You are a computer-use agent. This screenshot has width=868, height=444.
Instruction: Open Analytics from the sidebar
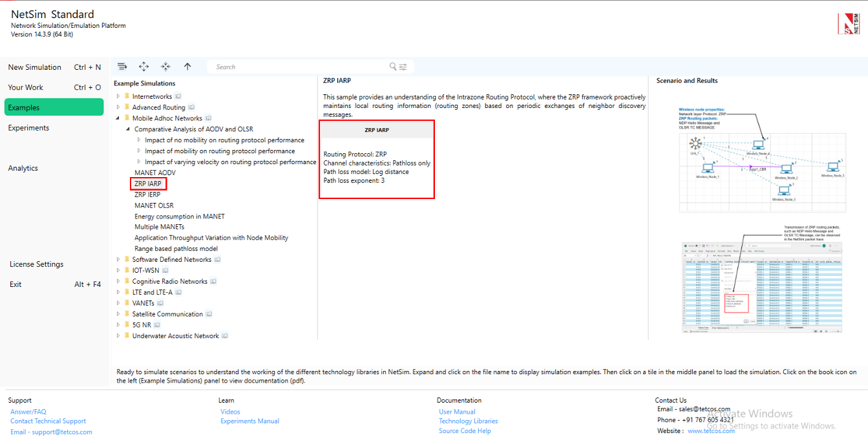[23, 168]
